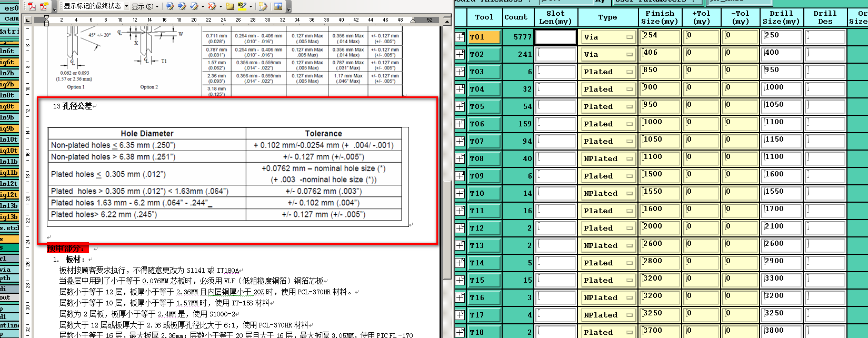Click the plus icon beside tool T08
Viewport: 868px width, 338px height.
pyautogui.click(x=460, y=158)
